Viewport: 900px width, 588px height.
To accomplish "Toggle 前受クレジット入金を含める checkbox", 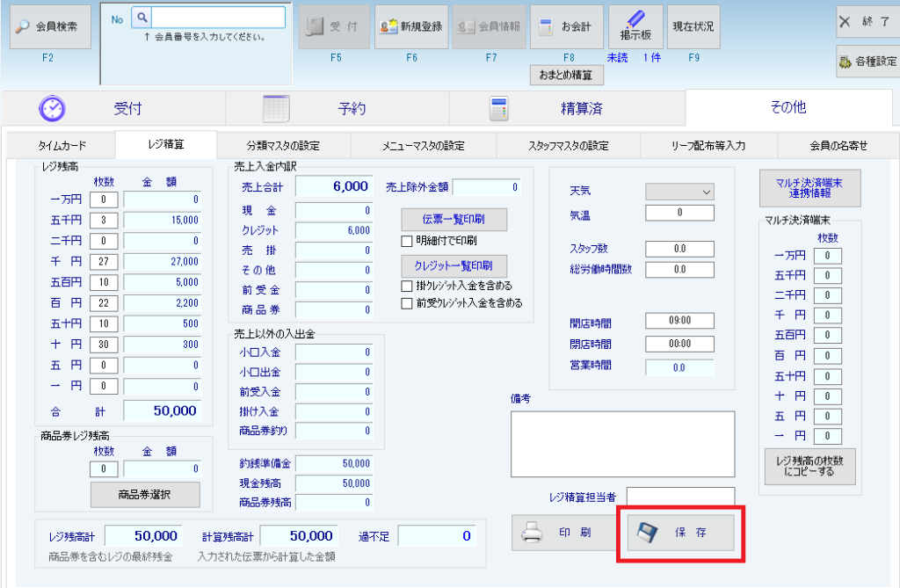I will [407, 303].
